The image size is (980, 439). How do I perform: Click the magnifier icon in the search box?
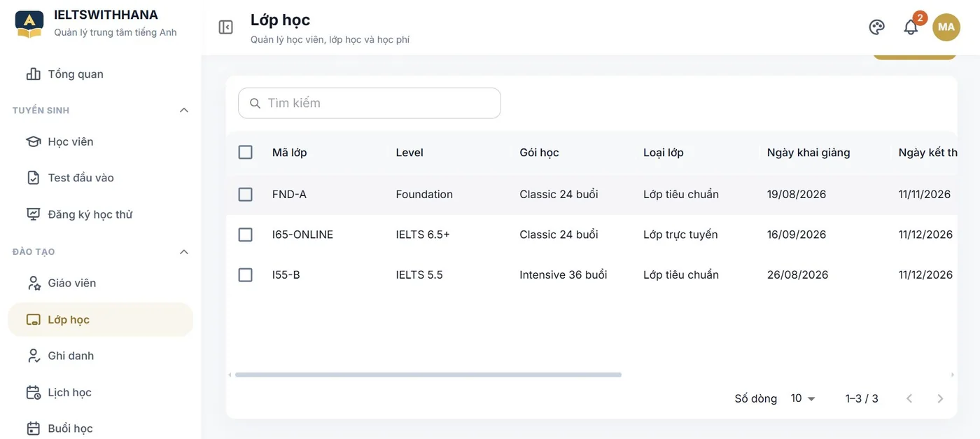[x=255, y=103]
